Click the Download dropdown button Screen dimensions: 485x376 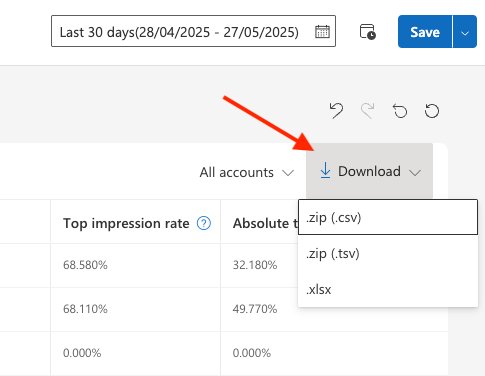click(x=369, y=171)
